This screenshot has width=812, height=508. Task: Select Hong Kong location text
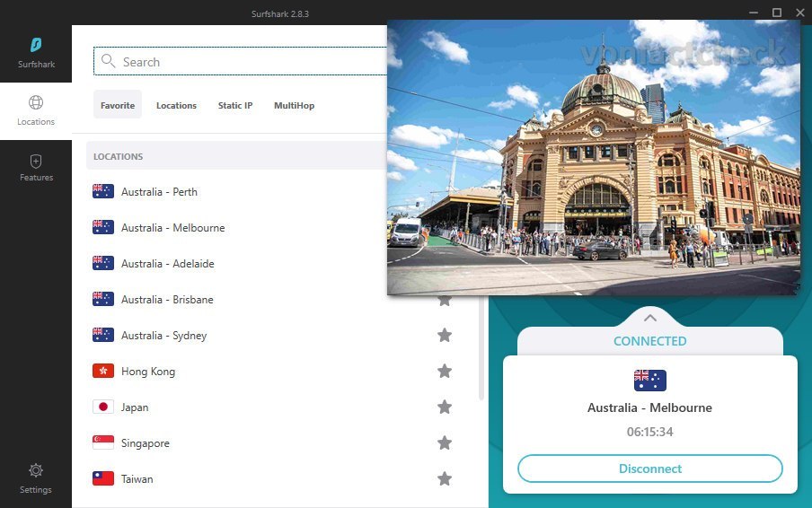click(x=148, y=372)
